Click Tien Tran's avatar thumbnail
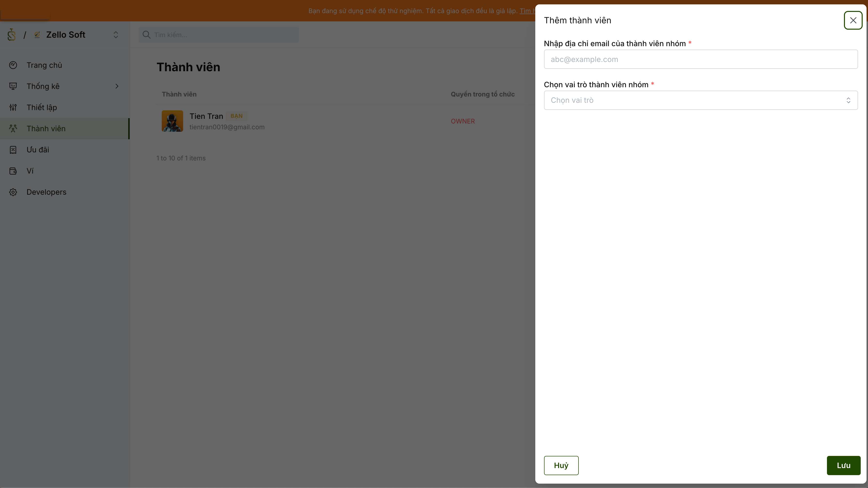The width and height of the screenshot is (868, 488). click(172, 121)
